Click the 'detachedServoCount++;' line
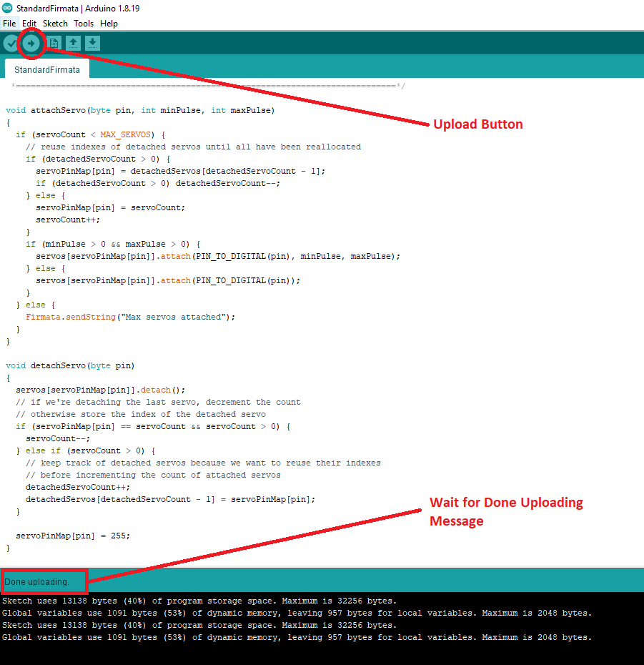This screenshot has width=644, height=665. [x=78, y=487]
